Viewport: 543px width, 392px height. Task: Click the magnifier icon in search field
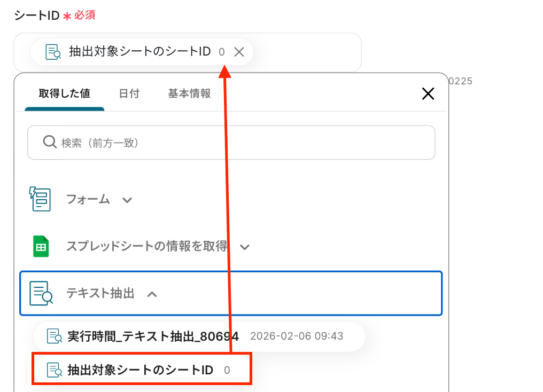click(50, 142)
